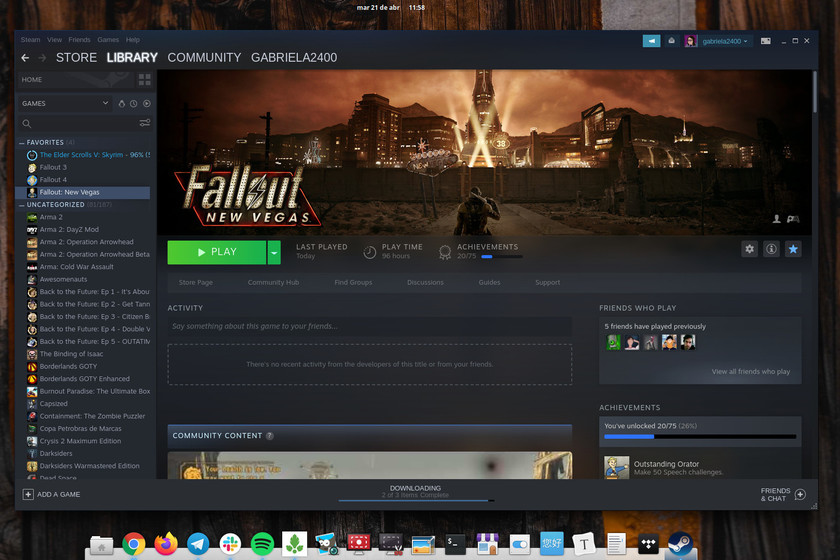This screenshot has height=560, width=840.
Task: Collapse the Uncategorized category
Action: click(x=21, y=205)
